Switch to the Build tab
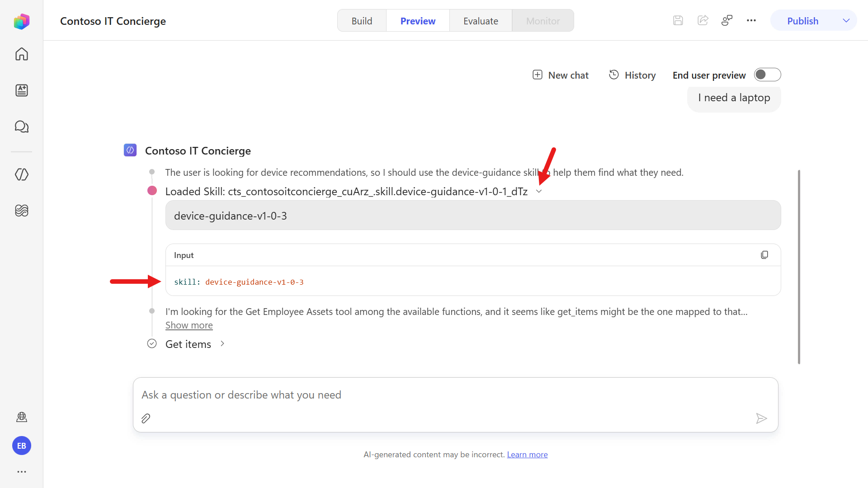This screenshot has height=488, width=868. pos(362,21)
